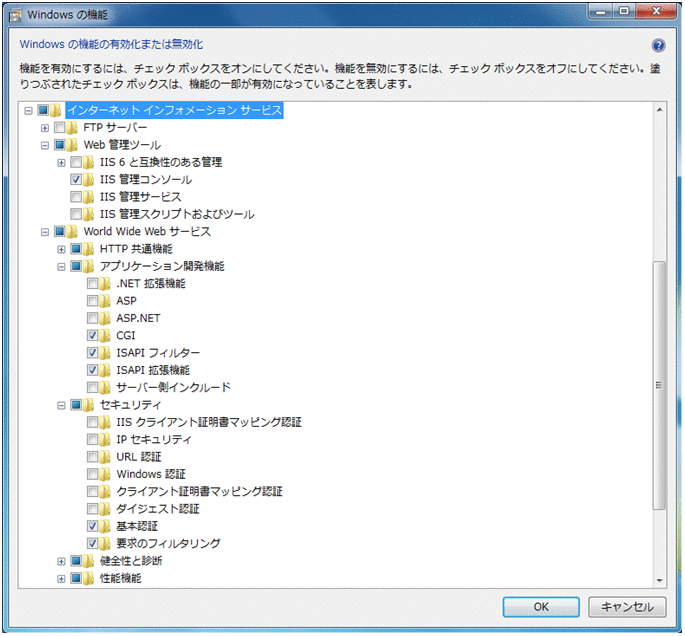The height and width of the screenshot is (636, 685).
Task: Enable the URL 認証 checkbox
Action: [x=92, y=457]
